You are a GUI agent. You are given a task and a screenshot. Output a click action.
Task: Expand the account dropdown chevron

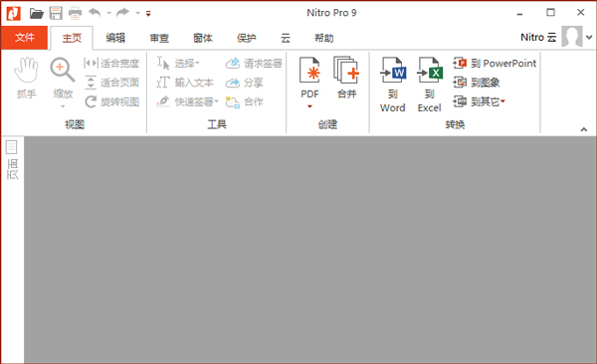point(589,38)
